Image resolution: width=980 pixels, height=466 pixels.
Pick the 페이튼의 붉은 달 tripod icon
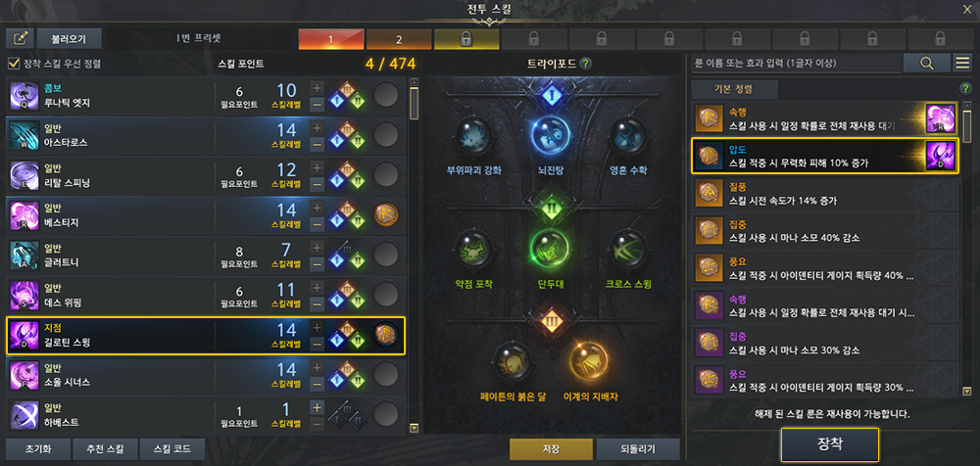click(514, 362)
